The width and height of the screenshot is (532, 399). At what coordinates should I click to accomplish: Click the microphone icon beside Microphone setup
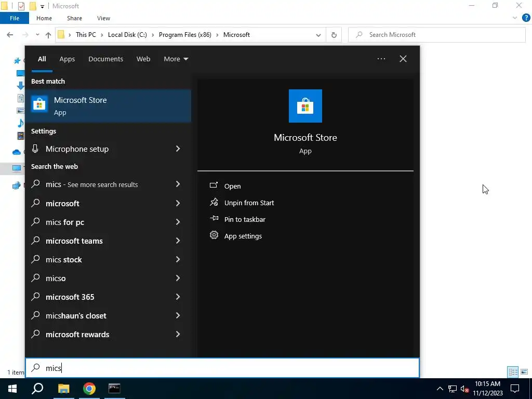coord(35,149)
